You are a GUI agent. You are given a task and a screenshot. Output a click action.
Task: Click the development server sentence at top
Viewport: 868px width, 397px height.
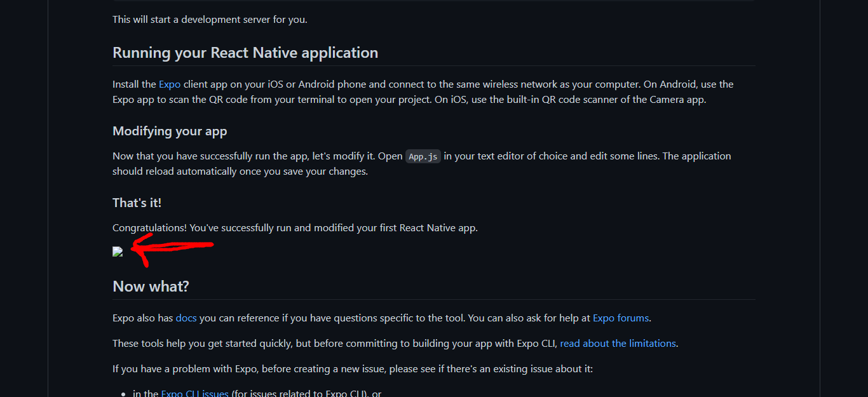[210, 19]
